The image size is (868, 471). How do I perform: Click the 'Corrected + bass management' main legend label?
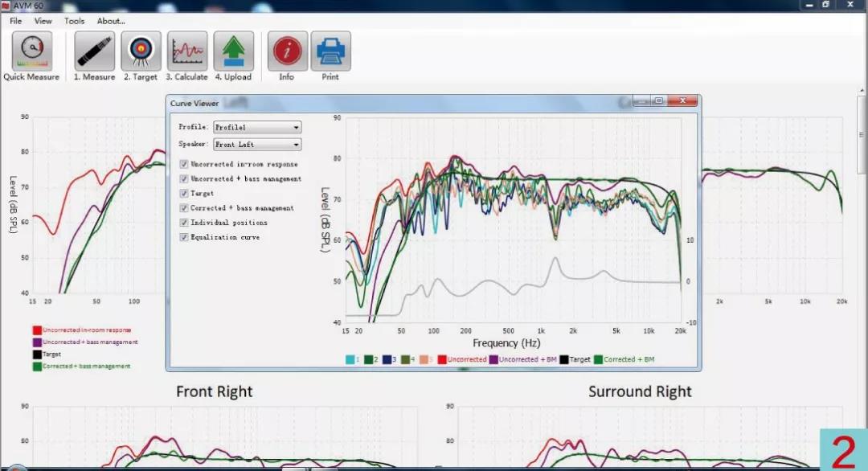pyautogui.click(x=86, y=367)
